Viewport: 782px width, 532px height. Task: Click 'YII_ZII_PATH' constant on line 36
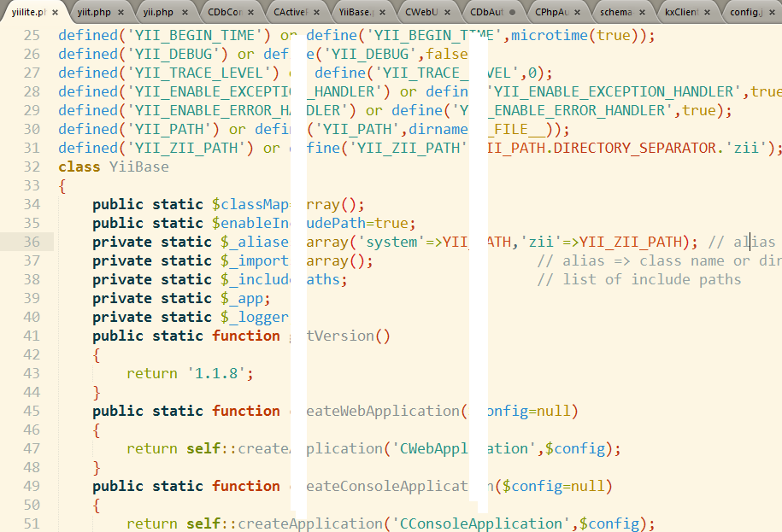coord(631,243)
